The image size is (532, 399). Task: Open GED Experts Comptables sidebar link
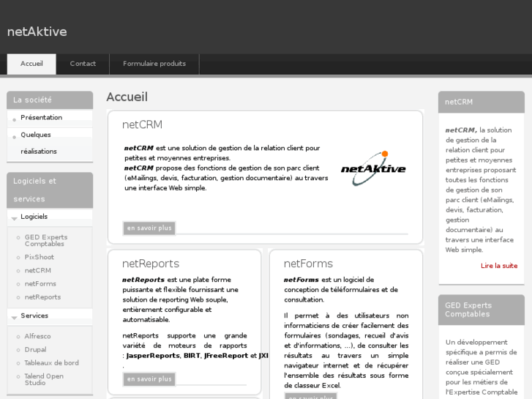click(x=46, y=240)
